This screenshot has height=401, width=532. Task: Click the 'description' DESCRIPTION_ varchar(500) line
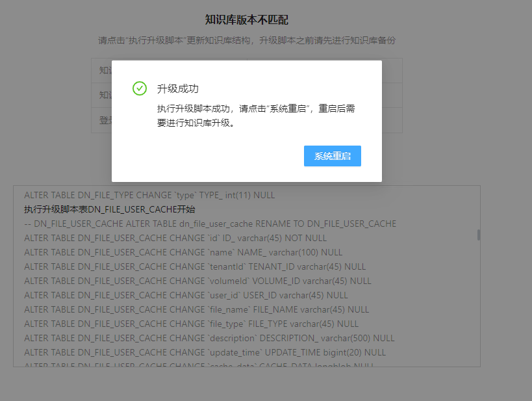pos(209,338)
